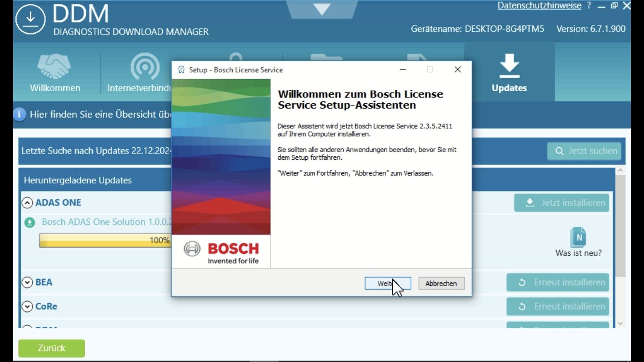
Task: Click the Letzte Suche nach Updates text
Action: coord(97,151)
